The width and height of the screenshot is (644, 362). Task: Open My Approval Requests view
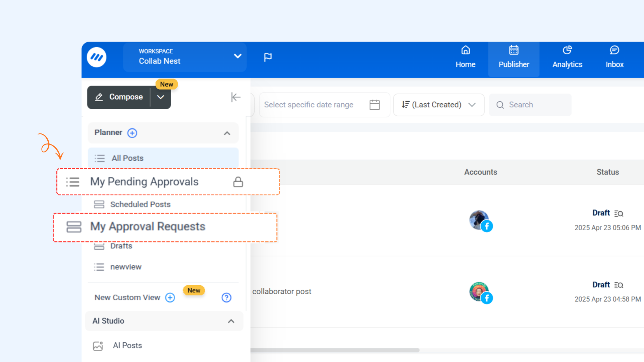point(148,227)
